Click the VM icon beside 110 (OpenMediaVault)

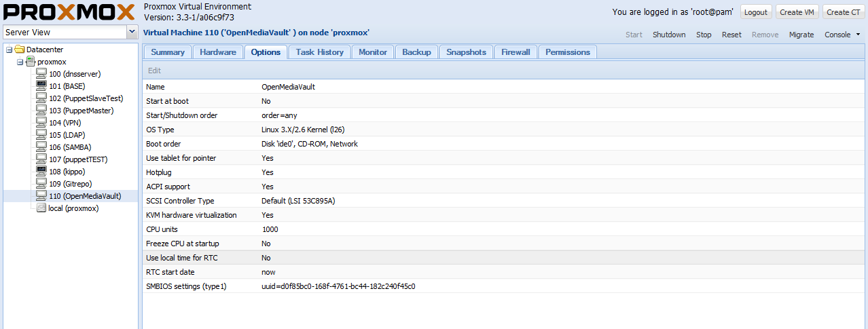(41, 196)
